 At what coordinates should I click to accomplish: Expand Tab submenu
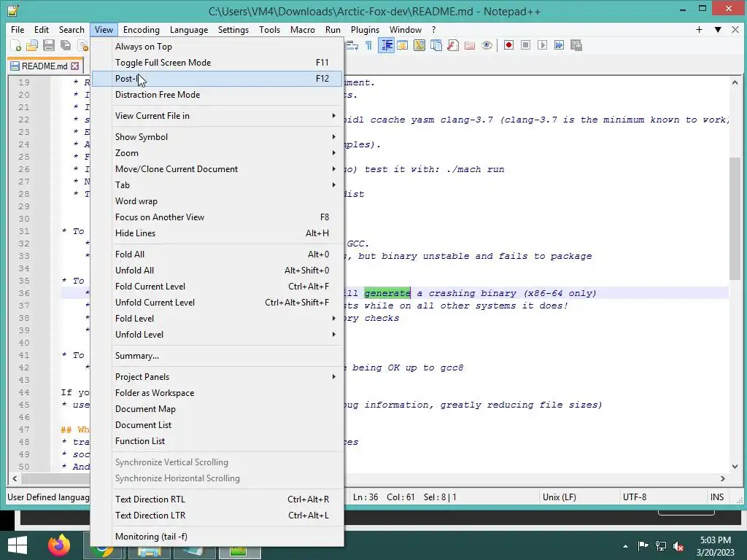[217, 185]
